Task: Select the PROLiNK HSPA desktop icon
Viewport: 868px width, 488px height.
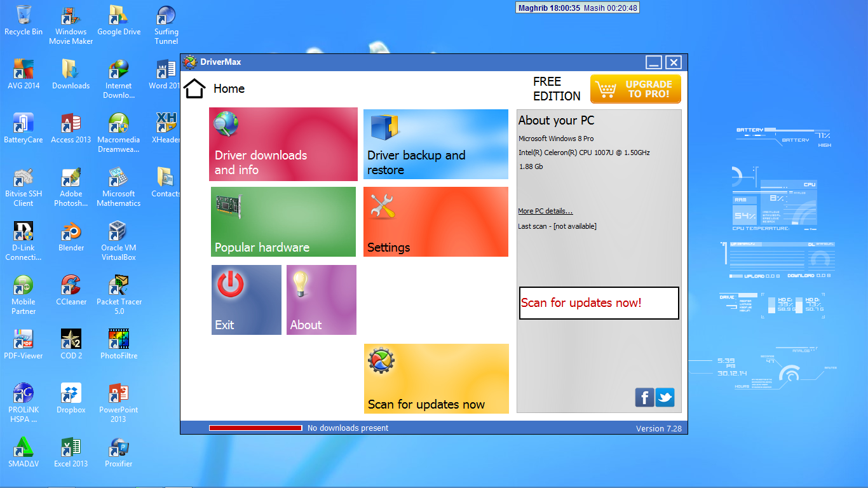Action: click(24, 403)
